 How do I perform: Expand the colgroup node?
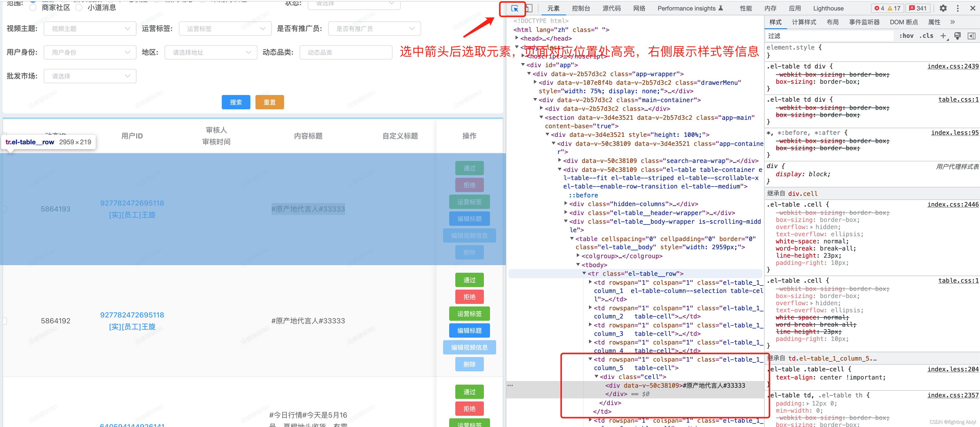(x=578, y=255)
